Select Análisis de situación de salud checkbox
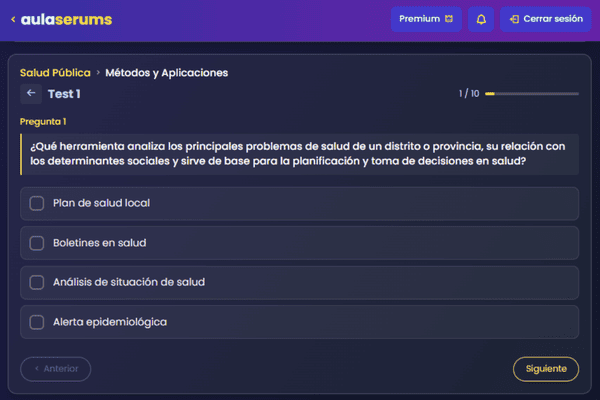Screen dimensions: 600x400 [37, 282]
